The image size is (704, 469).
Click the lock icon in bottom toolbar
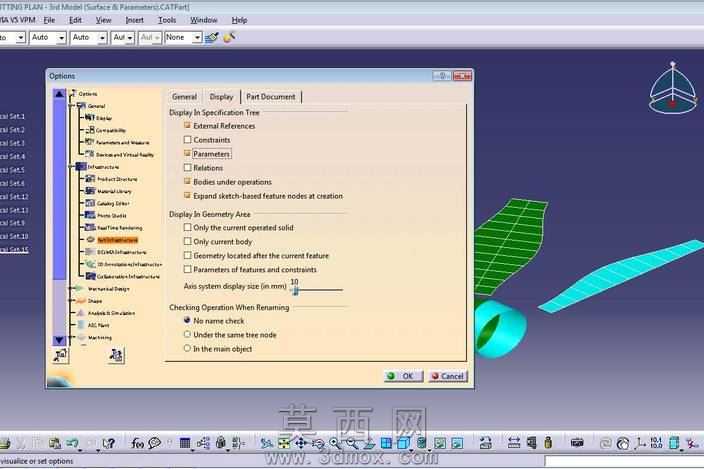pyautogui.click(x=220, y=443)
